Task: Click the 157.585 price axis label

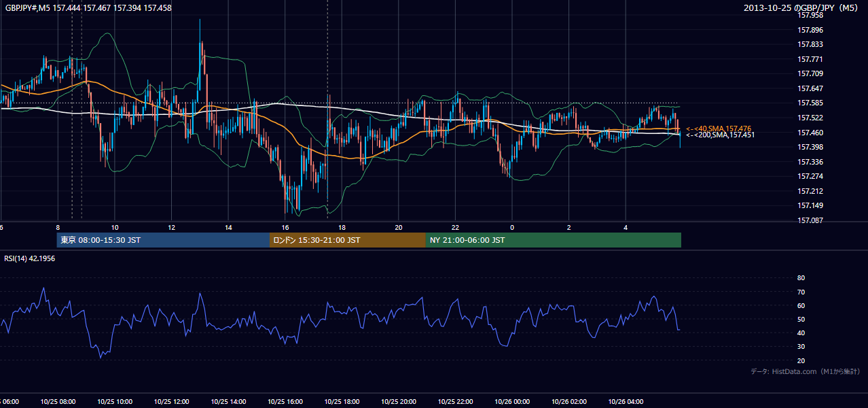Action: [810, 103]
